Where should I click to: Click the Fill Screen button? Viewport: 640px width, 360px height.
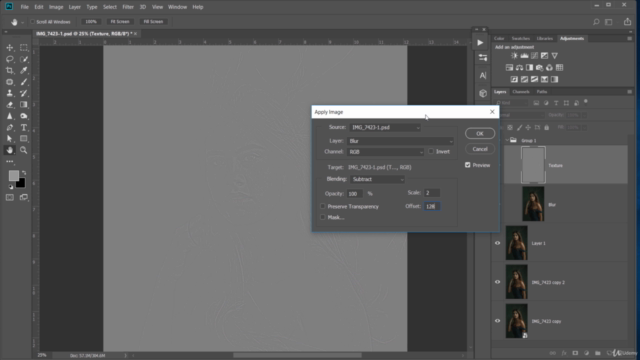coord(153,22)
